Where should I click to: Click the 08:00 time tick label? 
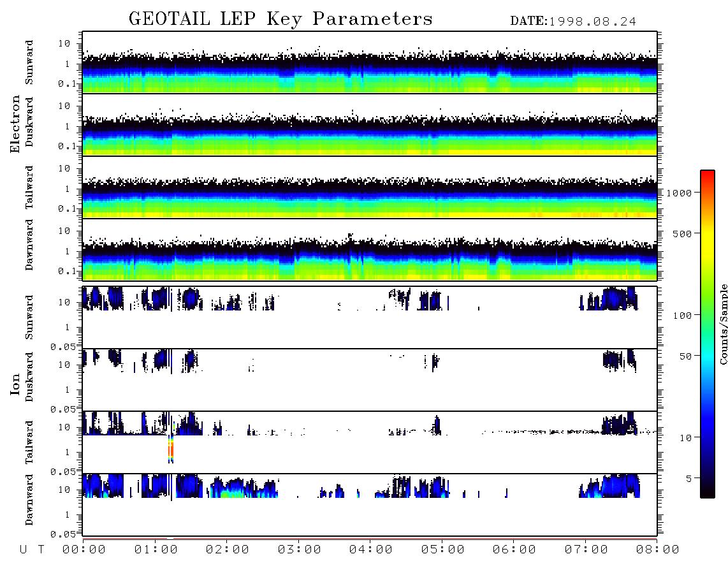tap(657, 550)
